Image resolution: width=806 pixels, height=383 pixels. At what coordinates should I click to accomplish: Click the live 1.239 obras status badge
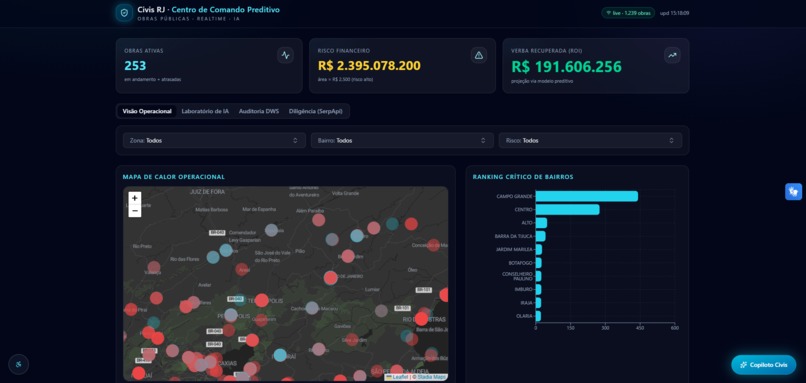[x=628, y=13]
